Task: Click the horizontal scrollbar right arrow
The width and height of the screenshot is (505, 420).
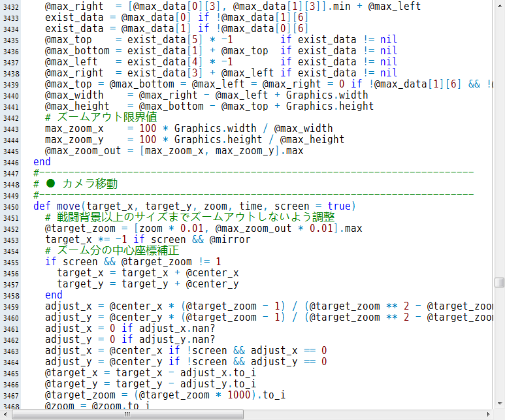Action: coord(489,414)
